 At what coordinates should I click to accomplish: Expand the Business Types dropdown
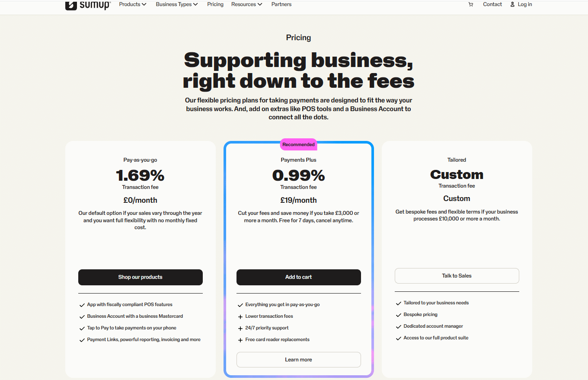pos(177,4)
